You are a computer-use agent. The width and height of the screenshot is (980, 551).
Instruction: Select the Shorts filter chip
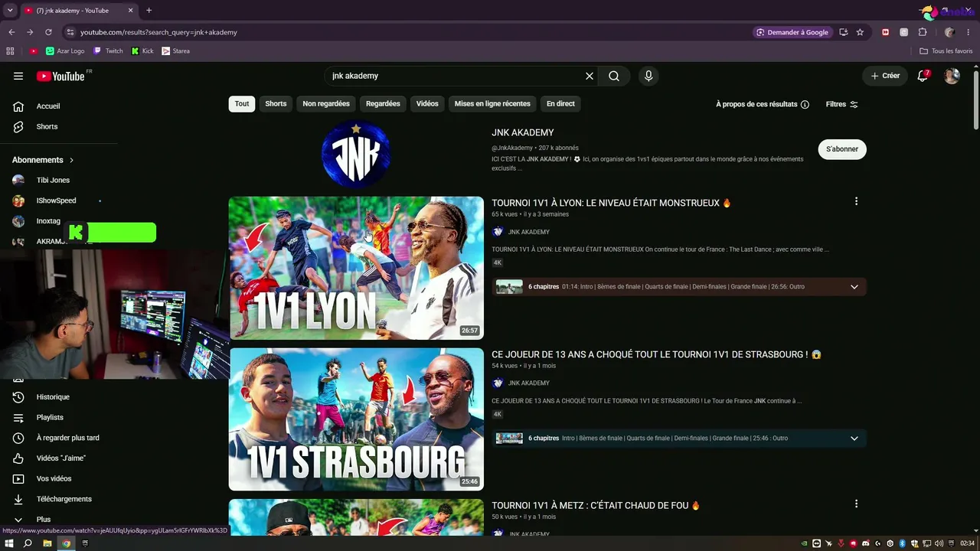pos(276,104)
